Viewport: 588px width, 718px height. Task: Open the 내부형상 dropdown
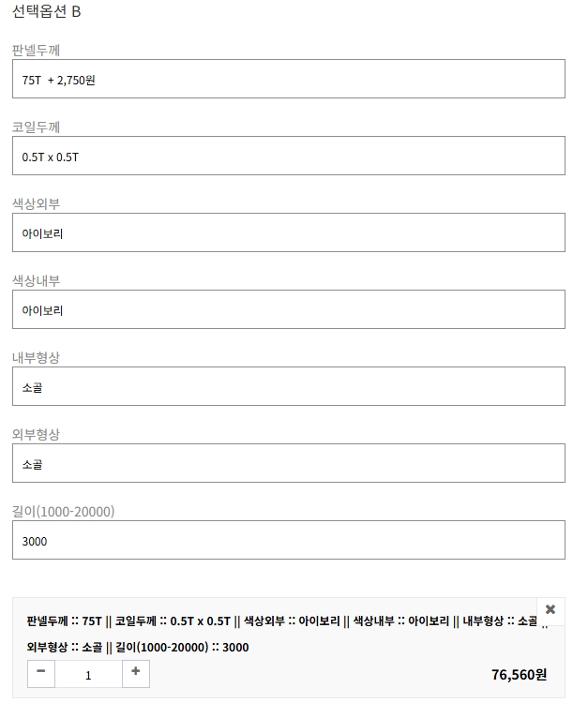[288, 387]
